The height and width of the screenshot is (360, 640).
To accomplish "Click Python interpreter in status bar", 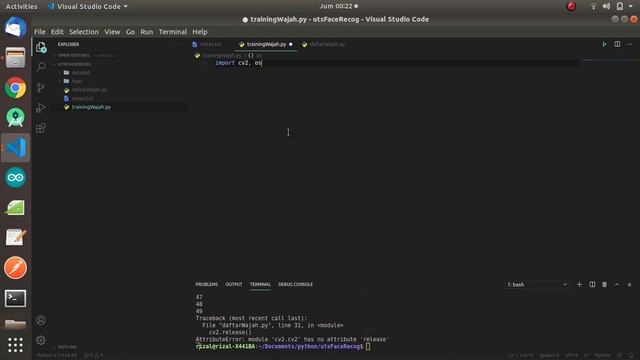I will point(56,356).
